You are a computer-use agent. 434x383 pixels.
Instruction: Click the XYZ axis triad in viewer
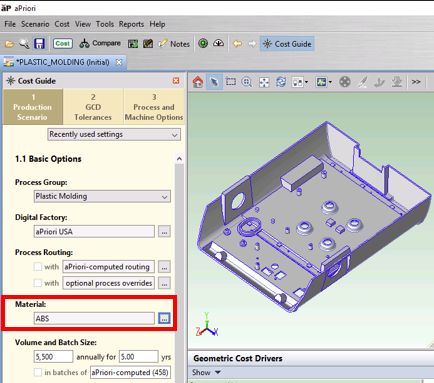pyautogui.click(x=207, y=324)
